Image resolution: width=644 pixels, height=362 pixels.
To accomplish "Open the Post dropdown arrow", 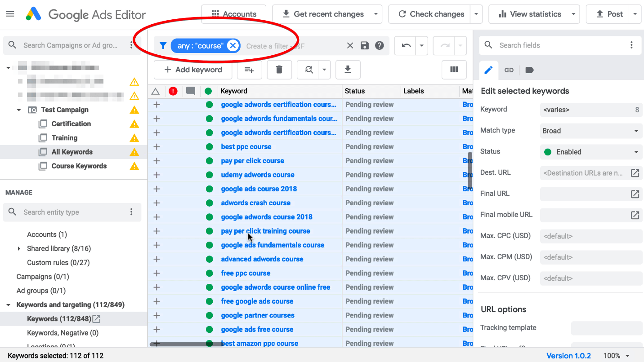I will pyautogui.click(x=635, y=14).
